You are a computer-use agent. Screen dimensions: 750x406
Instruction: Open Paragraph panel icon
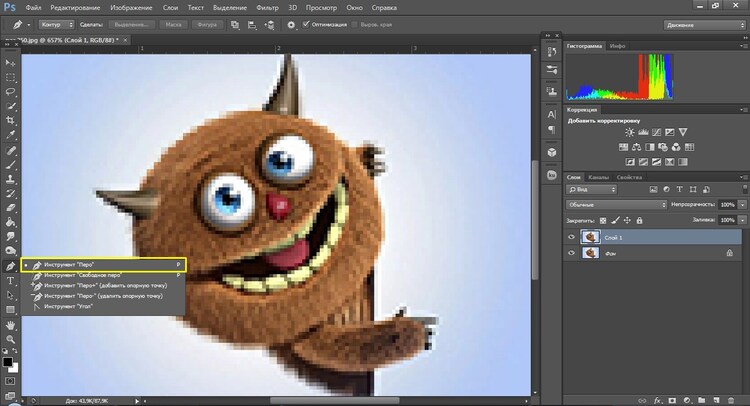pos(551,130)
